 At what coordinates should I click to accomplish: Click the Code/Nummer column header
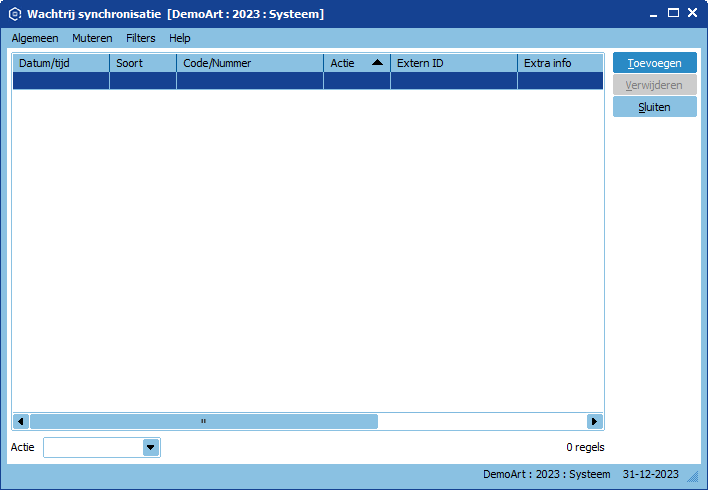point(249,63)
